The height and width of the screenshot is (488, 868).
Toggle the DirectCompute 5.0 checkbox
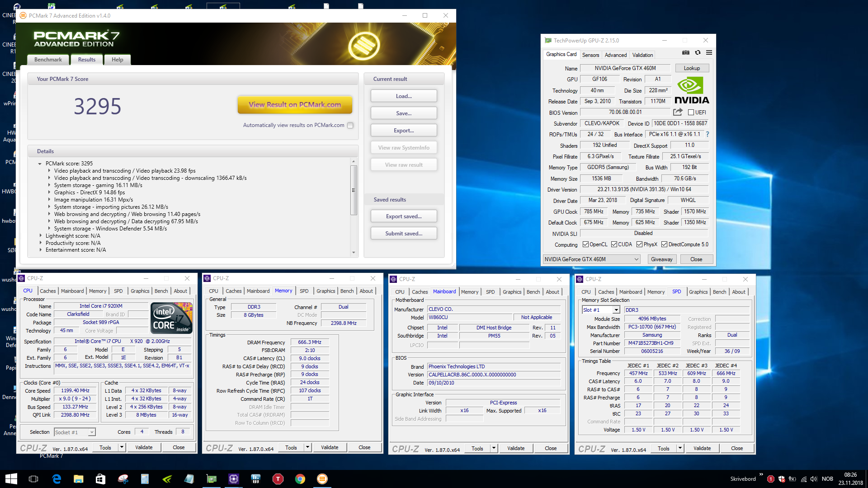pos(664,244)
